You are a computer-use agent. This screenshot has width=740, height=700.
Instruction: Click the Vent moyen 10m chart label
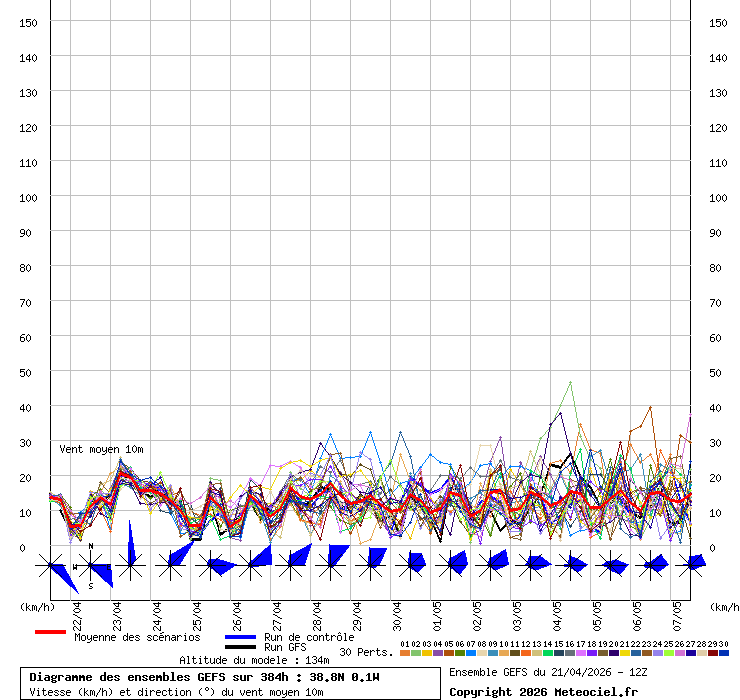(101, 450)
